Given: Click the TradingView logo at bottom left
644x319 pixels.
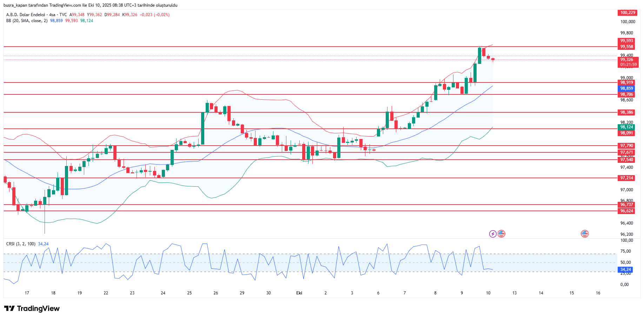Looking at the screenshot, I should (x=32, y=308).
